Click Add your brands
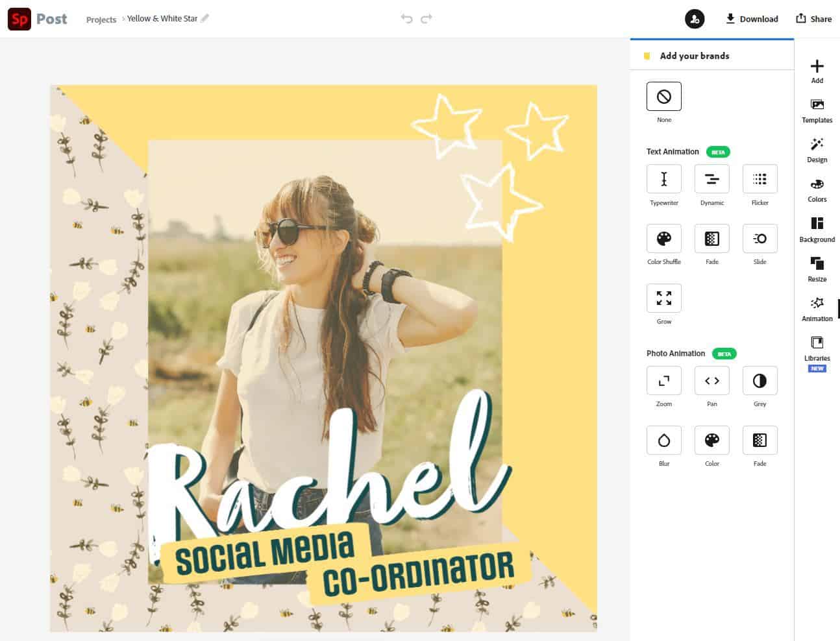 [x=694, y=56]
